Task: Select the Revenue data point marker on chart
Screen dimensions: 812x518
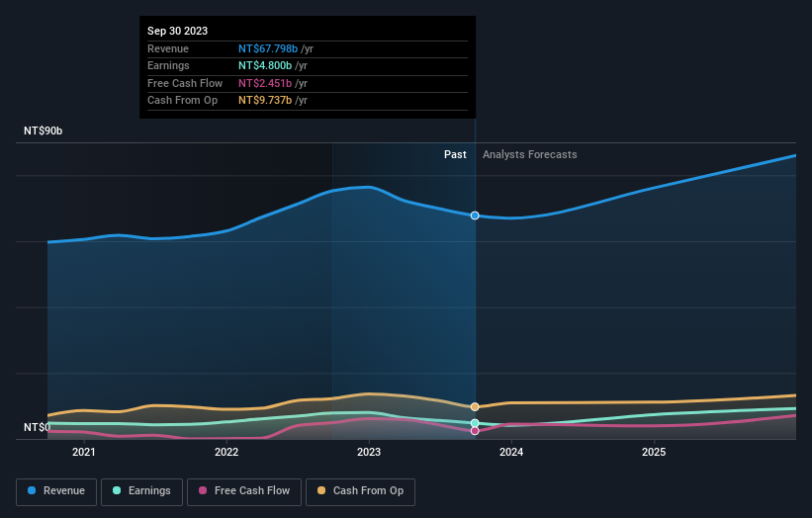Action: [475, 216]
